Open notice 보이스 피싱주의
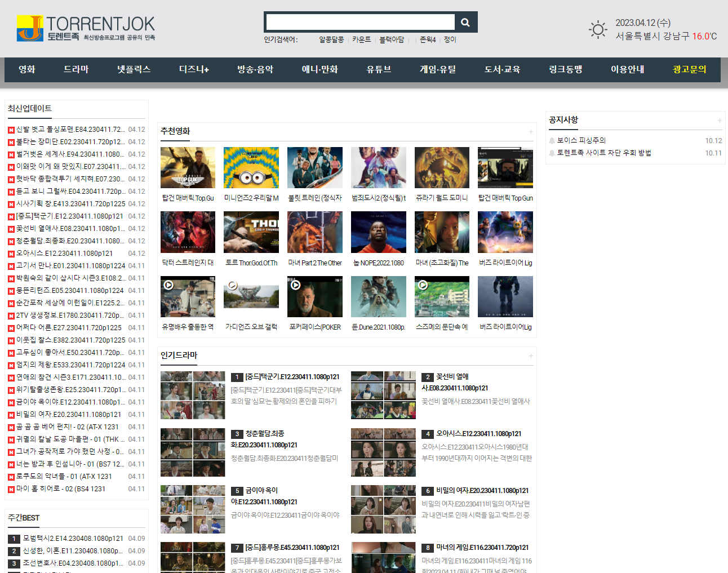728x573 pixels. (581, 140)
